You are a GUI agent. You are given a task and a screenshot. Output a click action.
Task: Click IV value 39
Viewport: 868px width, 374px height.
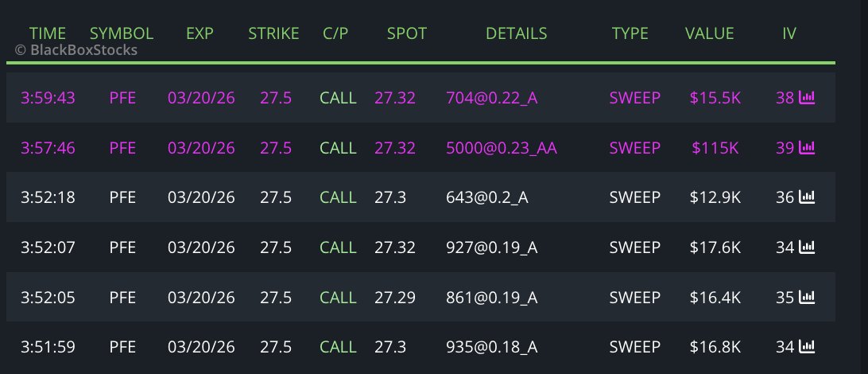pyautogui.click(x=785, y=148)
